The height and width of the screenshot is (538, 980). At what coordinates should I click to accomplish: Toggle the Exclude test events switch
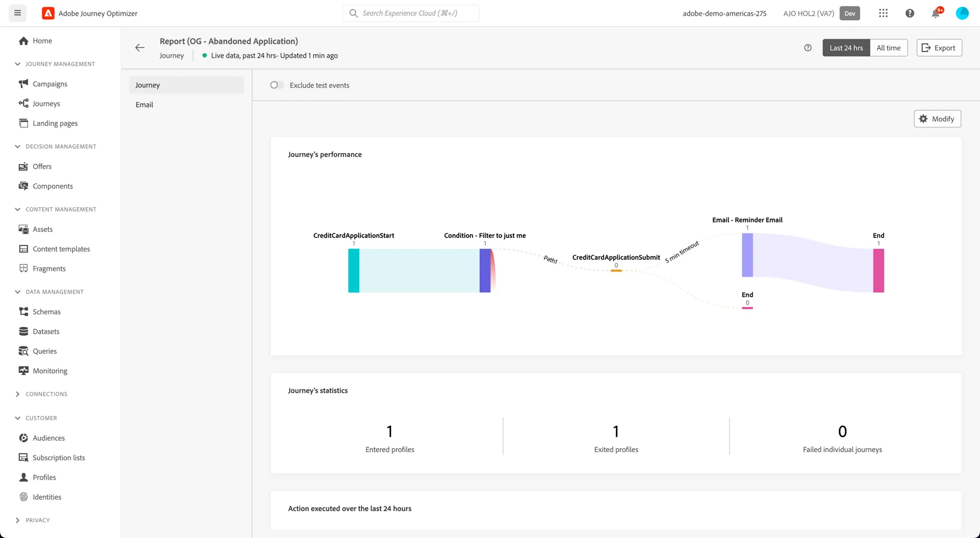277,85
